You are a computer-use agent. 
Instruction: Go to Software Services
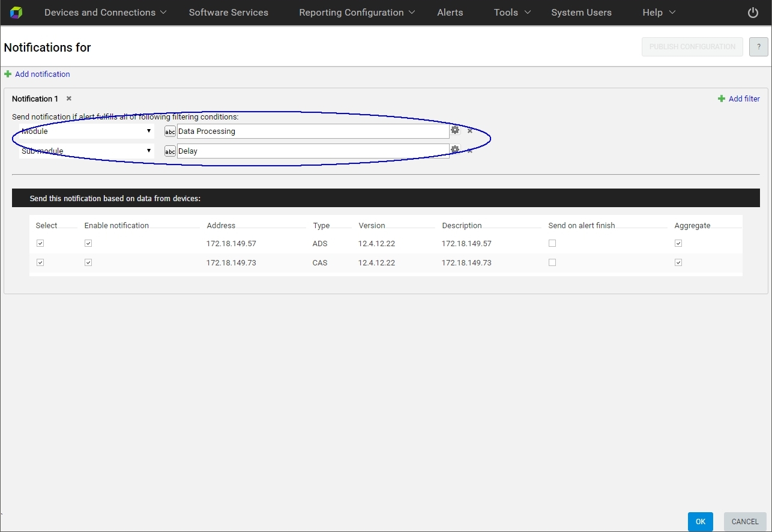pos(228,13)
